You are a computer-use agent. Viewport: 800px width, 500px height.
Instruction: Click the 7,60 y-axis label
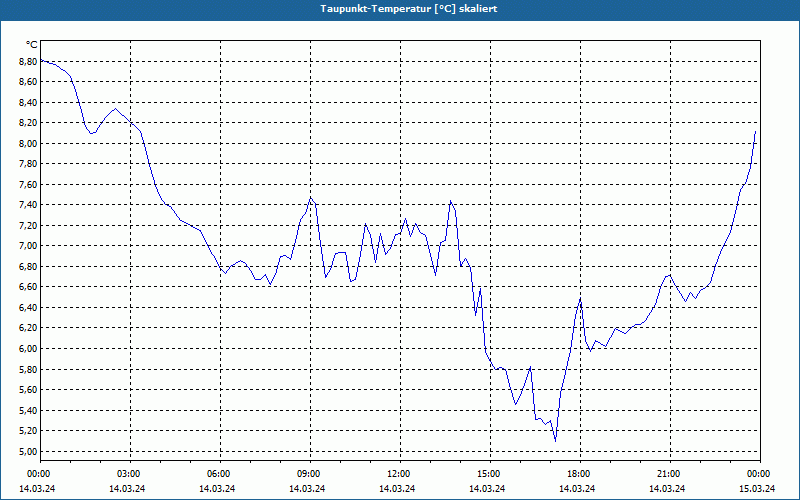pyautogui.click(x=28, y=185)
